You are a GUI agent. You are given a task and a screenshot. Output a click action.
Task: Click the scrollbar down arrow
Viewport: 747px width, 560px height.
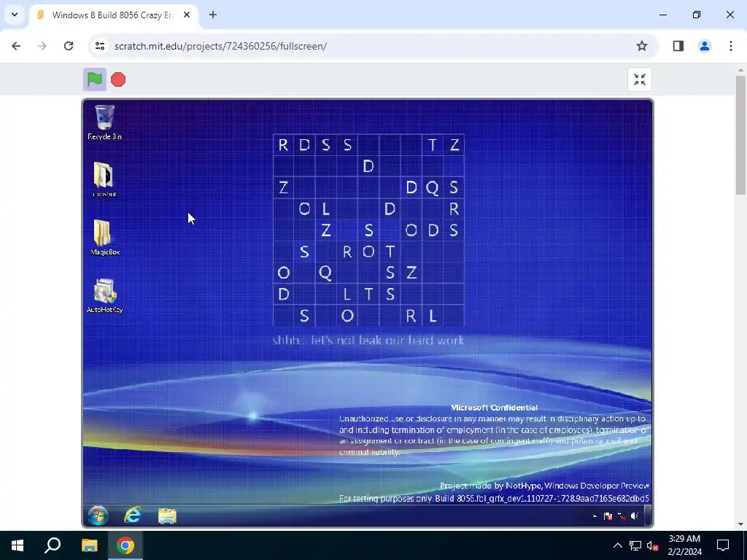click(740, 524)
